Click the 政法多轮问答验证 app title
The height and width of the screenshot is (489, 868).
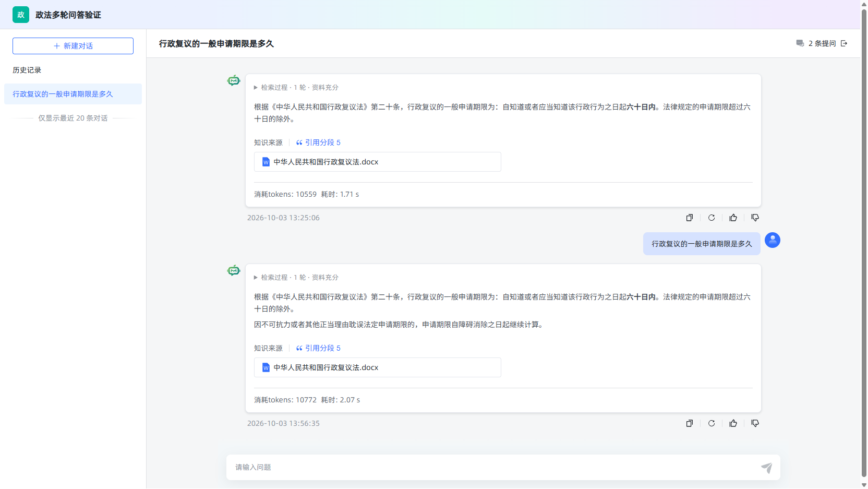tap(68, 15)
